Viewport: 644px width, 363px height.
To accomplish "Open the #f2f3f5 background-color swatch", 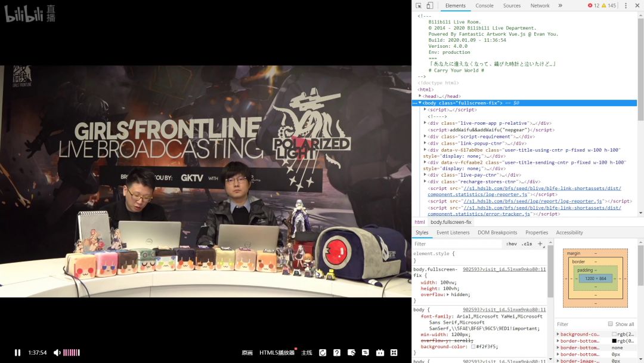I will click(473, 346).
